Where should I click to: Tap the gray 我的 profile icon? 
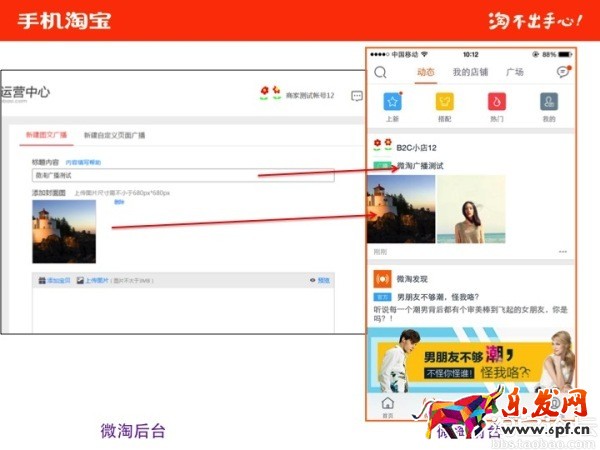pos(548,102)
